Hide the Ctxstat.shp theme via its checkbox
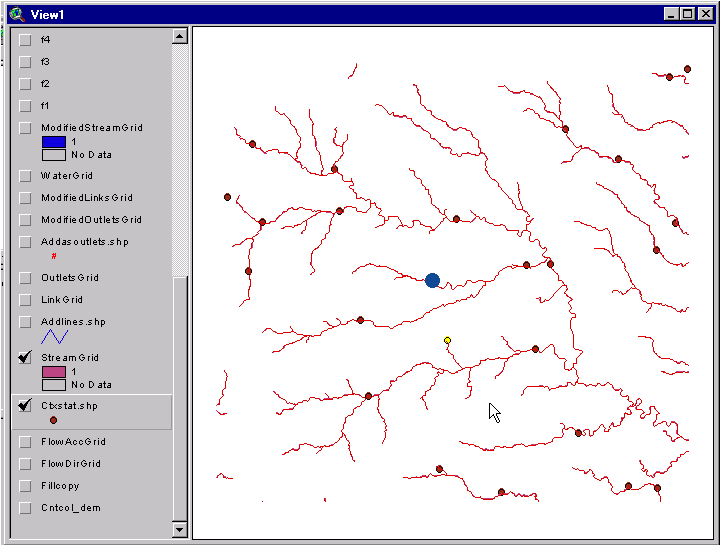The width and height of the screenshot is (721, 546). (x=26, y=406)
